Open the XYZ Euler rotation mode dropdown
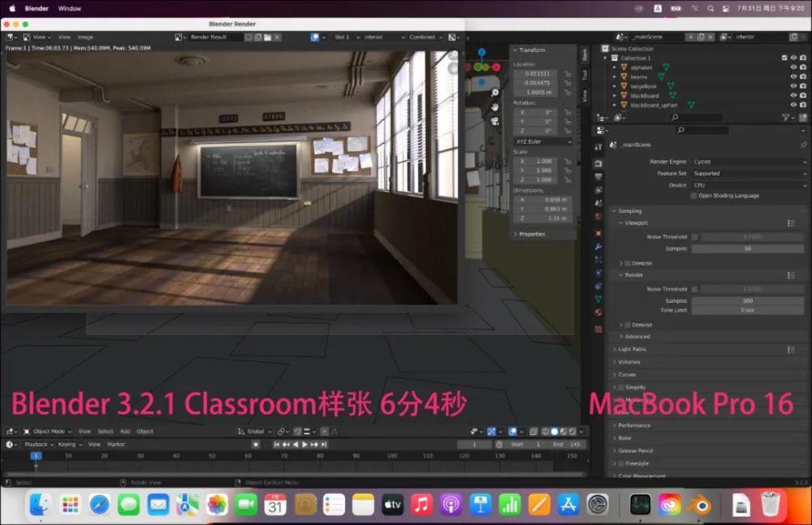812x525 pixels. (543, 141)
